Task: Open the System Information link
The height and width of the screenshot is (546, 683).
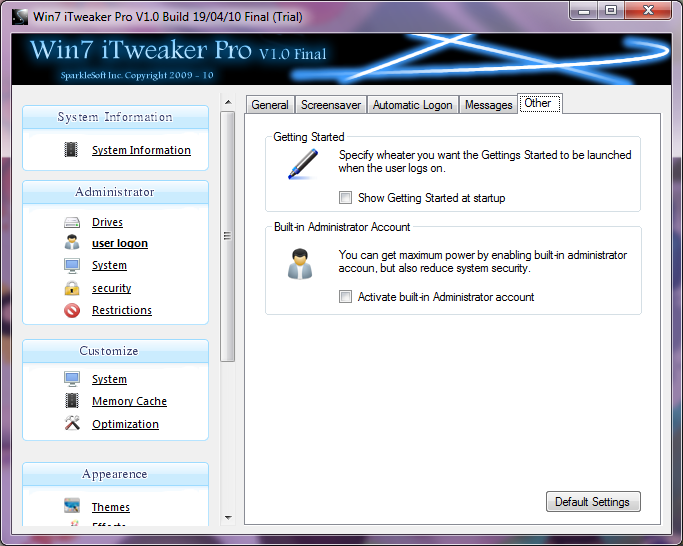Action: (141, 150)
